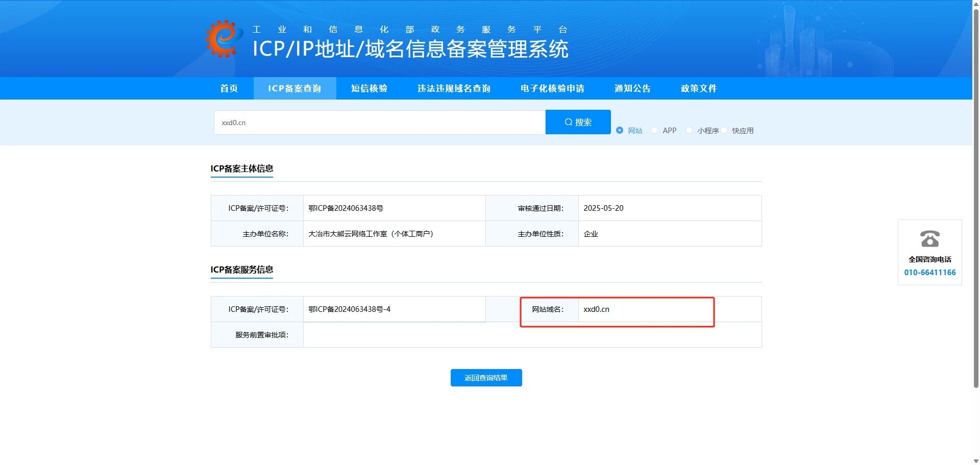The width and height of the screenshot is (980, 465).
Task: Open the 通知公告 tab
Action: tap(632, 88)
